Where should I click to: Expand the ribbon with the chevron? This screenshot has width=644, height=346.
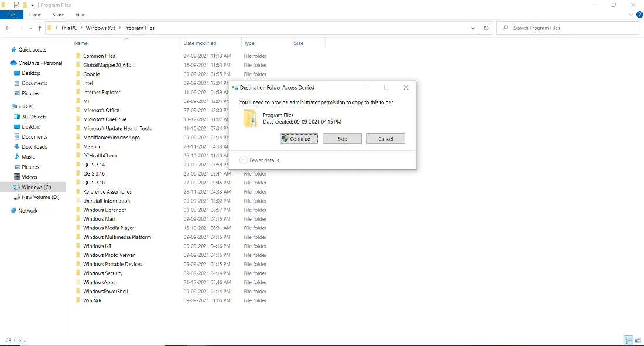tap(631, 15)
